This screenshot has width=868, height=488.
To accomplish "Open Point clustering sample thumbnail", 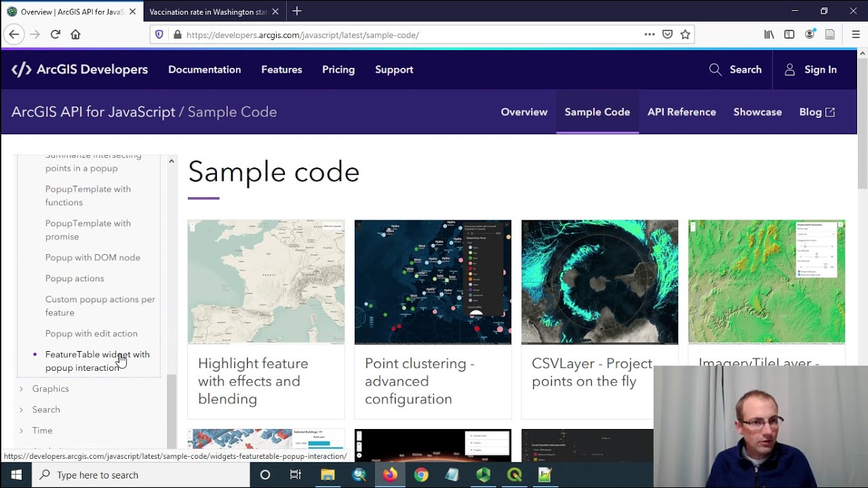I will click(x=433, y=282).
